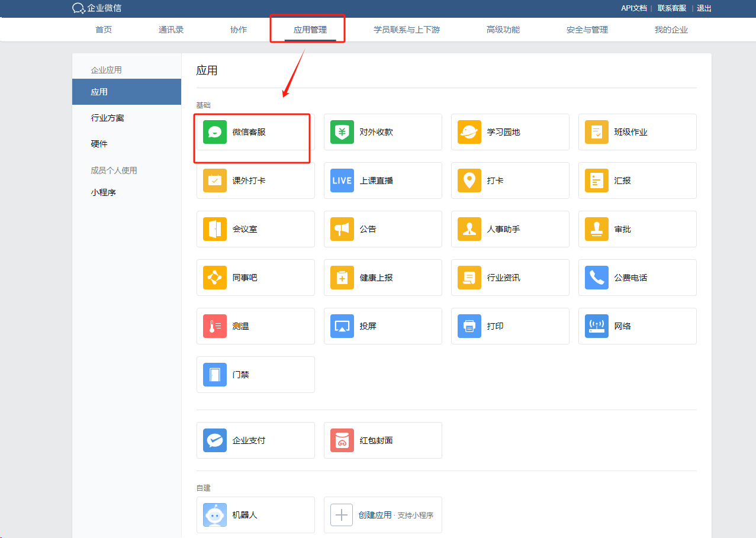Click the 机器人 label text

pos(245,515)
